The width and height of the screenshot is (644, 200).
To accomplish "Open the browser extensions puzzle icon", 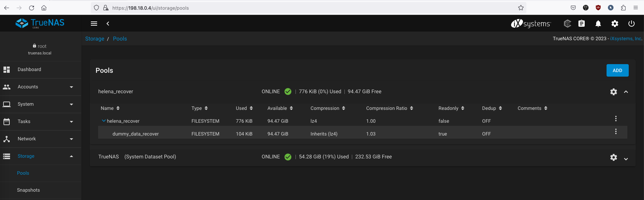I will point(623,8).
